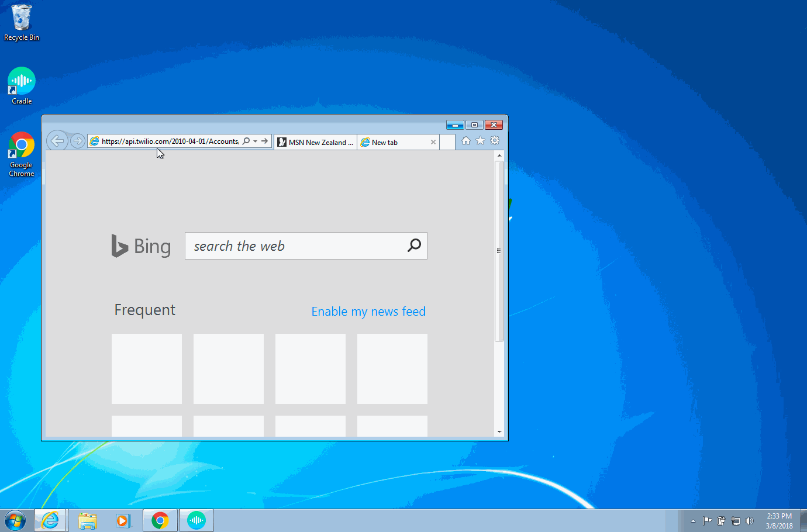Open the address bar autocomplete dropdown arrow
The height and width of the screenshot is (532, 807).
[x=256, y=141]
